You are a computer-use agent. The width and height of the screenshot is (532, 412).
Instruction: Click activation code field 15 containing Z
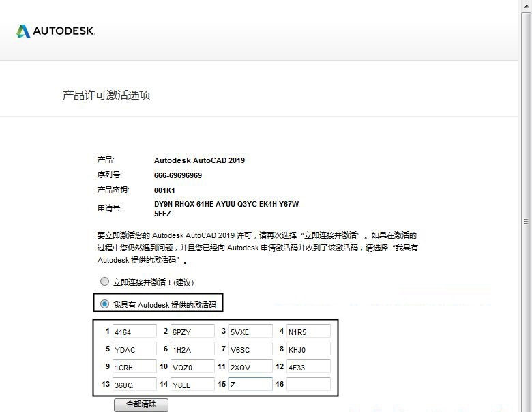251,384
